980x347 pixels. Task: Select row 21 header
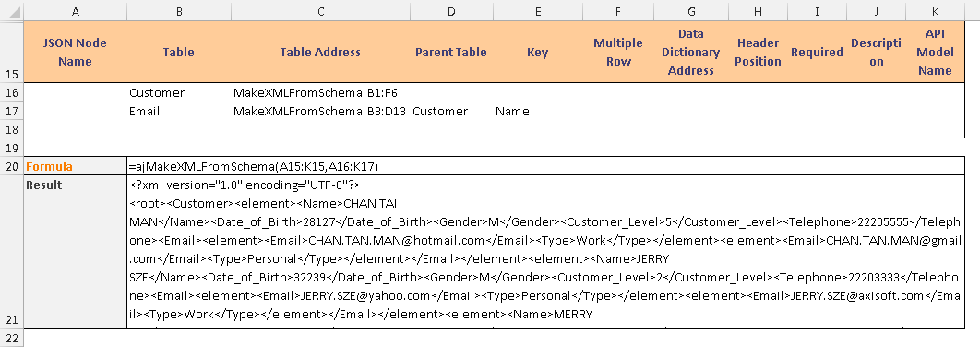[12, 251]
